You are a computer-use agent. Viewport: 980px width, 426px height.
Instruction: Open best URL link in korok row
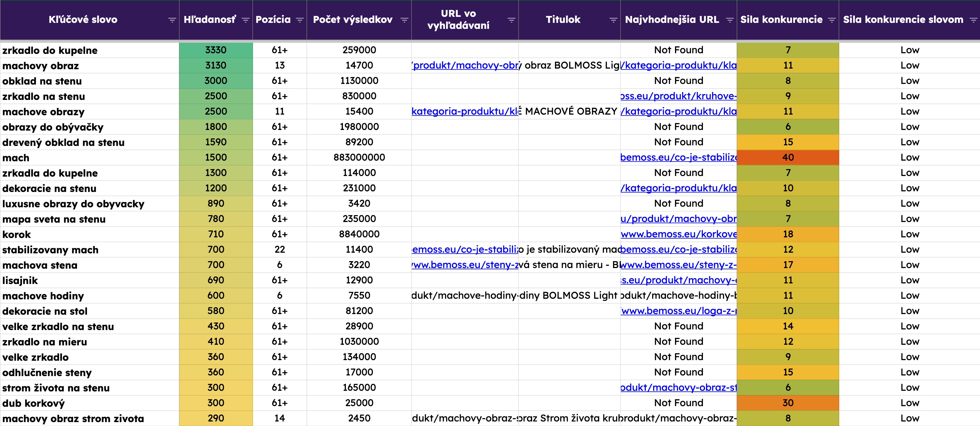pyautogui.click(x=679, y=234)
